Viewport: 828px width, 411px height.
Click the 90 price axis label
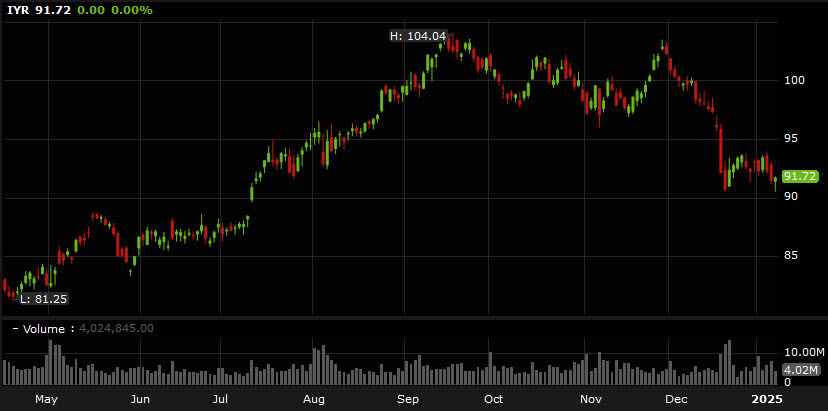coord(790,197)
